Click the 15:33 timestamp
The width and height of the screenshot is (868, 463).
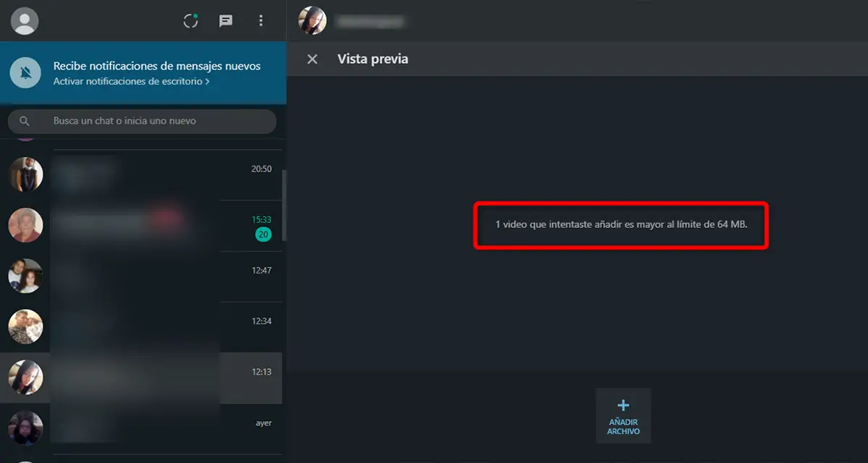[261, 219]
